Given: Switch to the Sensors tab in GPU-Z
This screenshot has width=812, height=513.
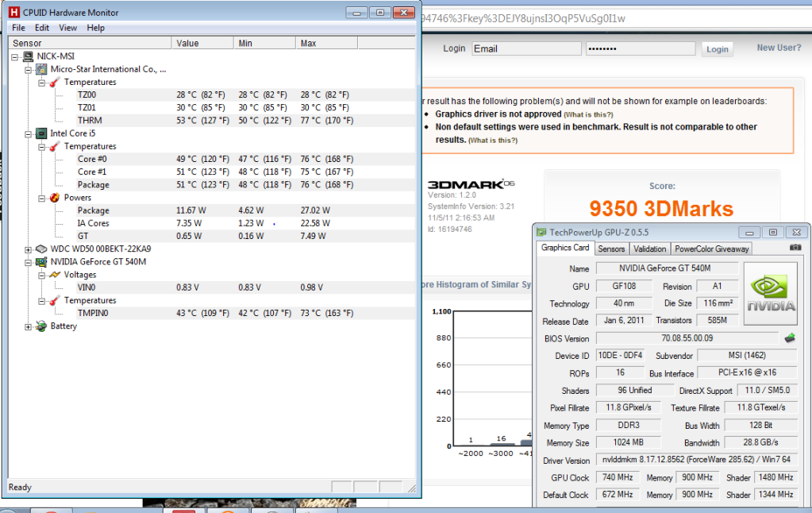Looking at the screenshot, I should 611,249.
